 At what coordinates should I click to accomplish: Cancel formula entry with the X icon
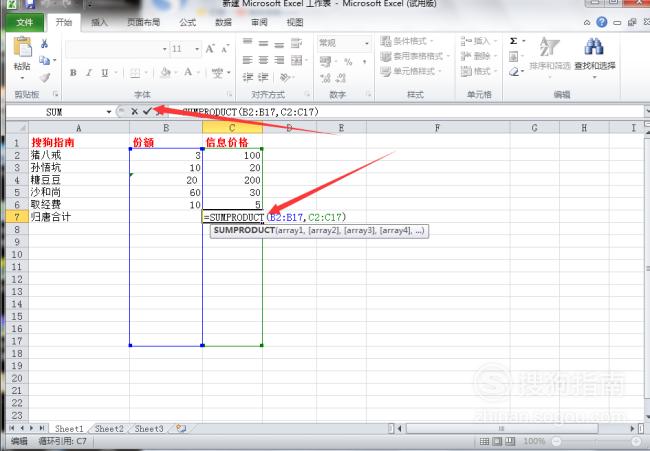(x=134, y=111)
